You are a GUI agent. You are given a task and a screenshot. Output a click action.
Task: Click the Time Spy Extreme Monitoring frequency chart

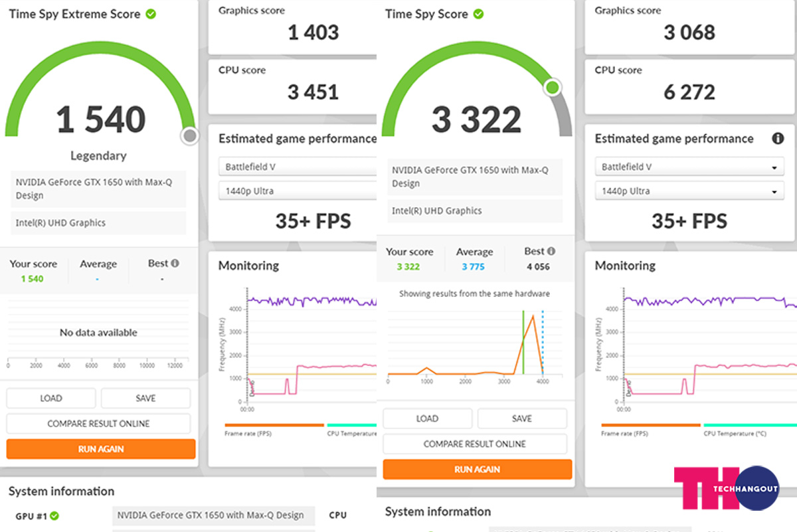tap(311, 345)
